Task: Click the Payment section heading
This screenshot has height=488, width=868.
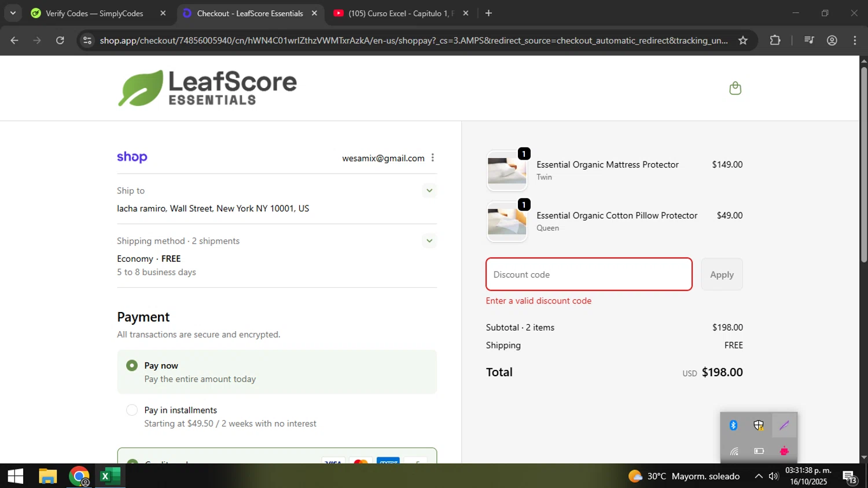Action: (144, 317)
